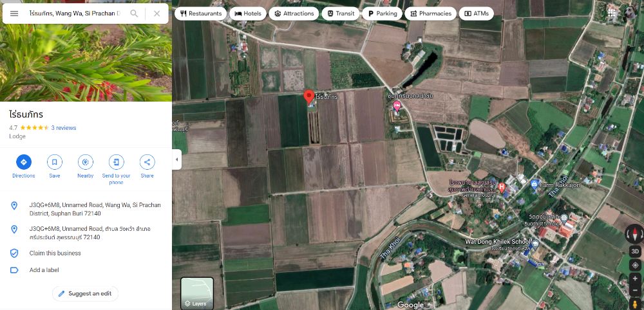Click the Wat Dong Khilek School label
This screenshot has width=644, height=310.
[498, 242]
